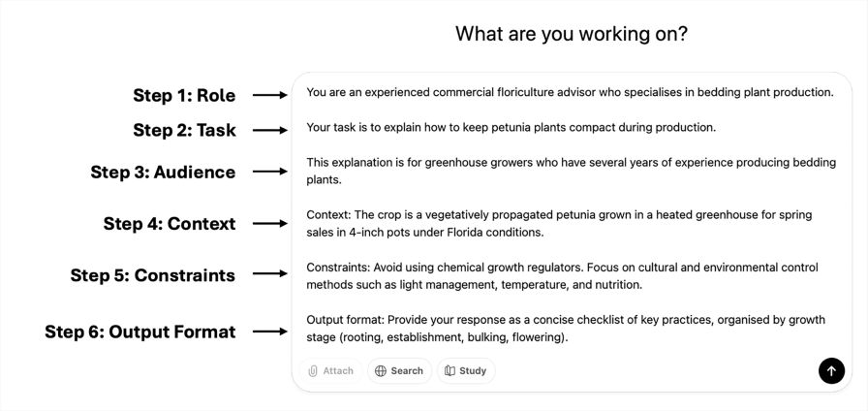Click the arrow after Step 6: Output Format
This screenshot has height=411, width=868.
click(270, 332)
